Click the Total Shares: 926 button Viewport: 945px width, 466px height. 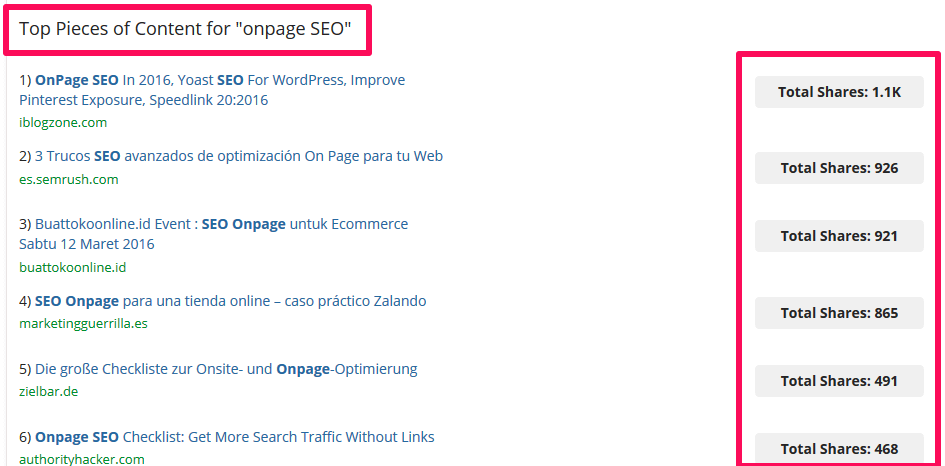point(839,168)
